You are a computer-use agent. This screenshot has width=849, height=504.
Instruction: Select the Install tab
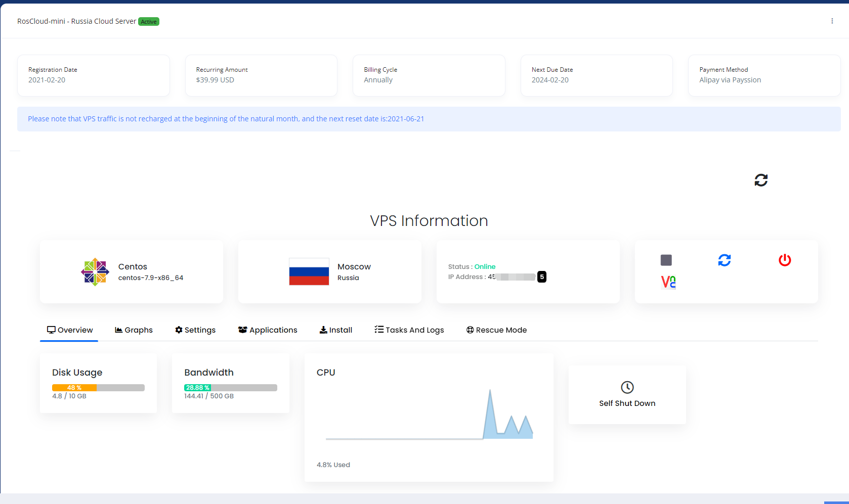[x=336, y=330]
